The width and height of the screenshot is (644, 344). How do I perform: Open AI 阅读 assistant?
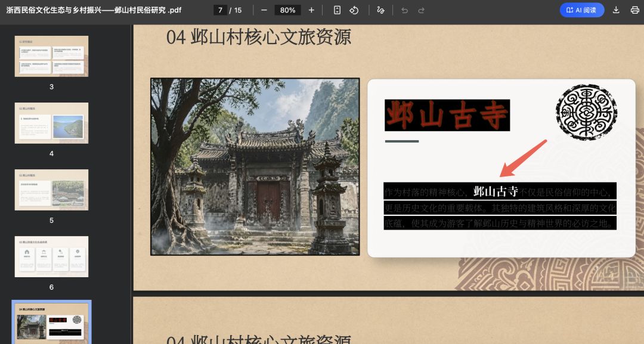point(582,10)
